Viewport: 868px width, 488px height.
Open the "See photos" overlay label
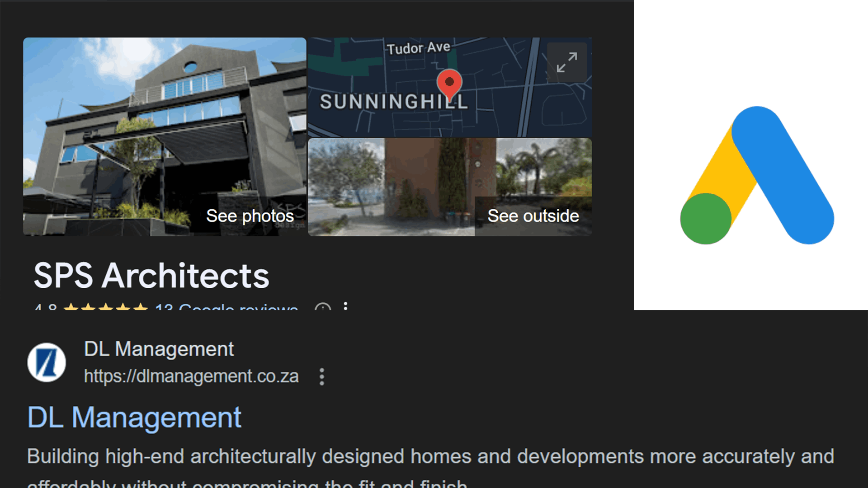click(250, 216)
